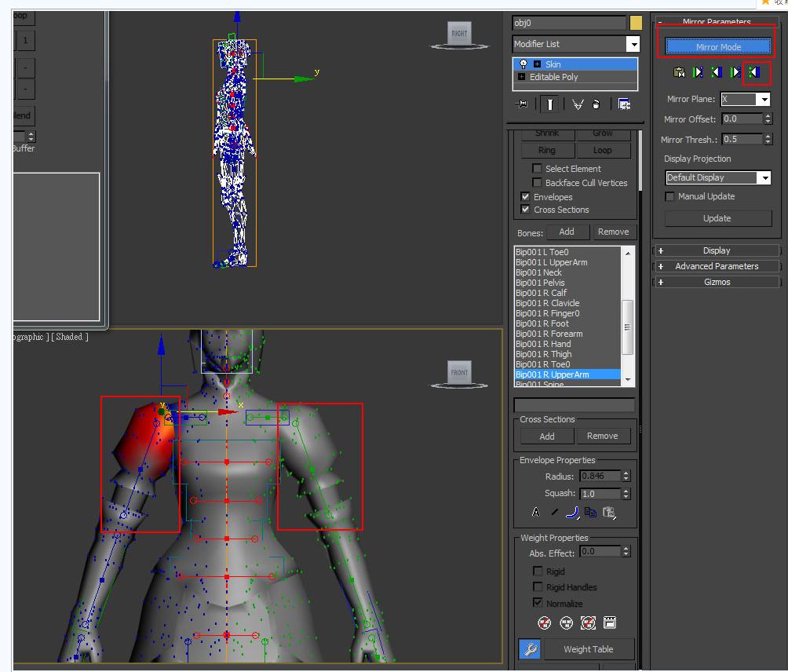Open the Mirror Plane dropdown

(765, 99)
